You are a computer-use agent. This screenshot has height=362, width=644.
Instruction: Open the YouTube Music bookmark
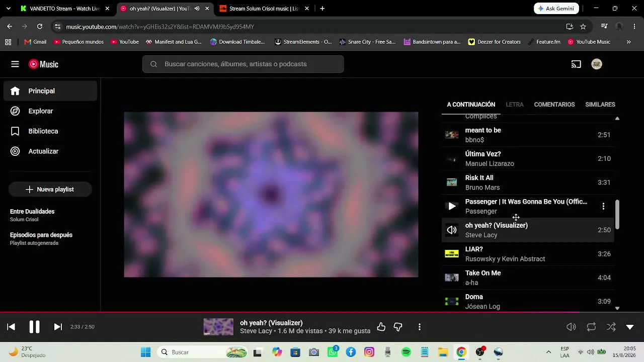click(589, 42)
